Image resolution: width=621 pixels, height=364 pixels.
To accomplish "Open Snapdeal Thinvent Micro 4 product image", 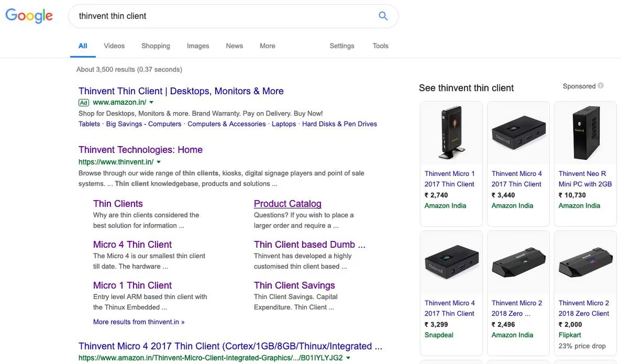I will (x=451, y=262).
